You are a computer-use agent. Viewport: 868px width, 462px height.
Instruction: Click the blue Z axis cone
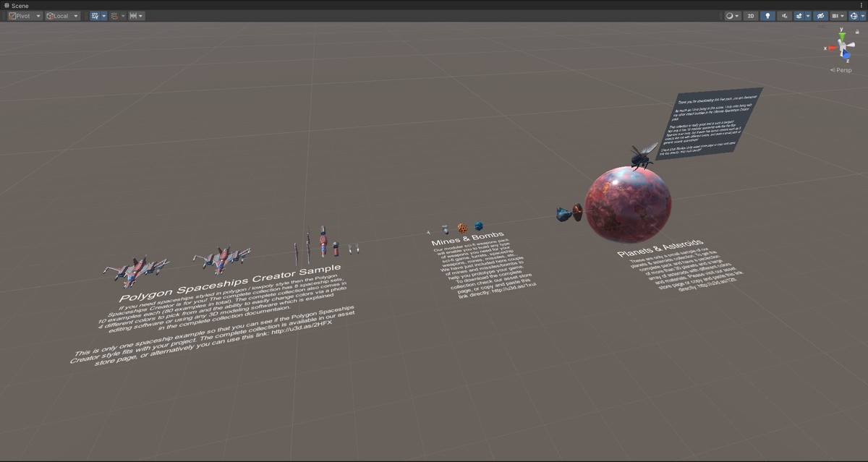[845, 56]
